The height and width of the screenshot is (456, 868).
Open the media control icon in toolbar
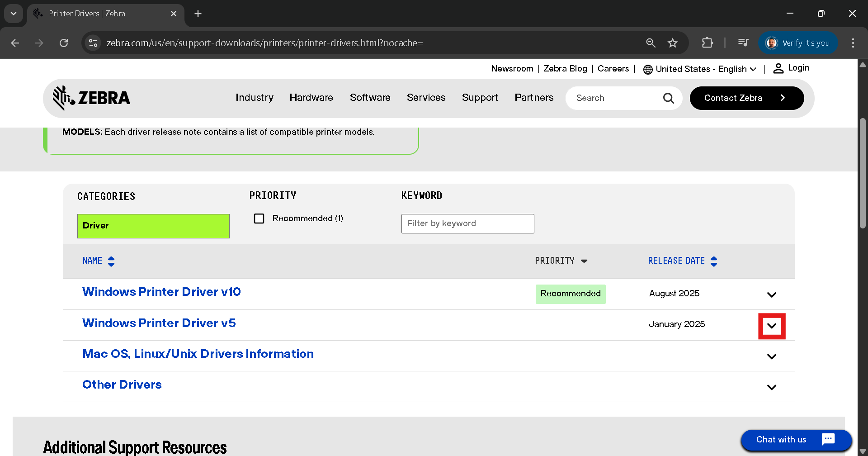743,43
